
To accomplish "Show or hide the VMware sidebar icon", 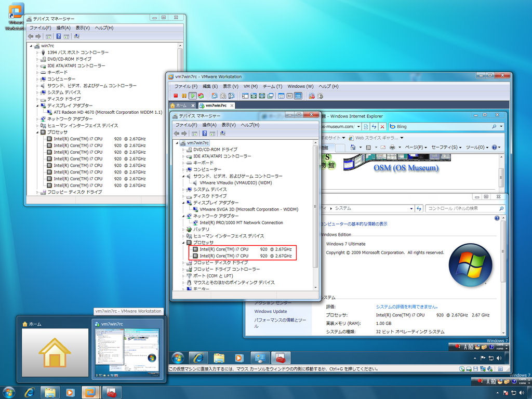I will click(x=245, y=96).
